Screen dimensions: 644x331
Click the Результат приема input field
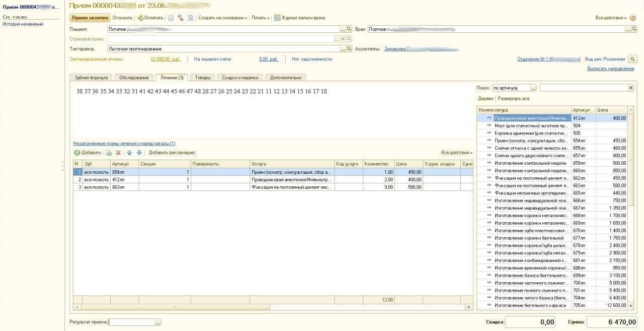[132, 322]
